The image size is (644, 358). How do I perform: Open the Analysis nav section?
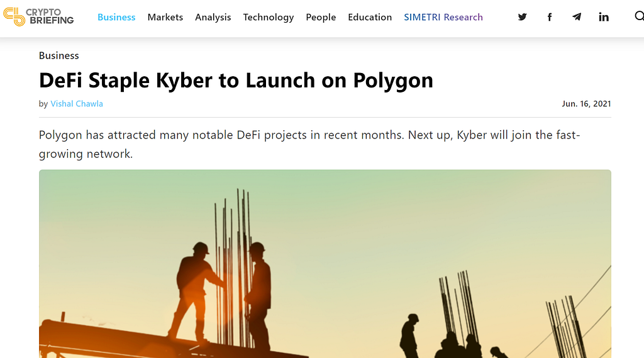[213, 17]
